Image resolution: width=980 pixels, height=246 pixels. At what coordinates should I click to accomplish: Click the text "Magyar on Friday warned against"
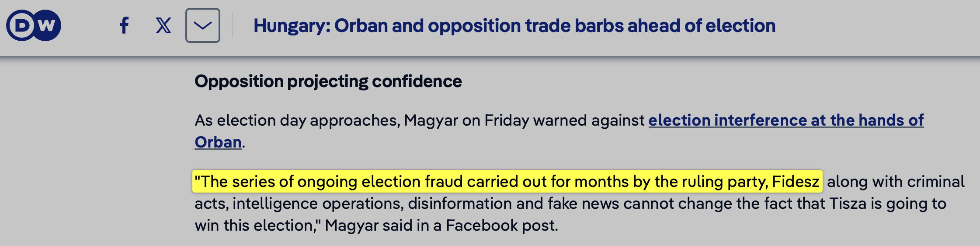pyautogui.click(x=524, y=120)
